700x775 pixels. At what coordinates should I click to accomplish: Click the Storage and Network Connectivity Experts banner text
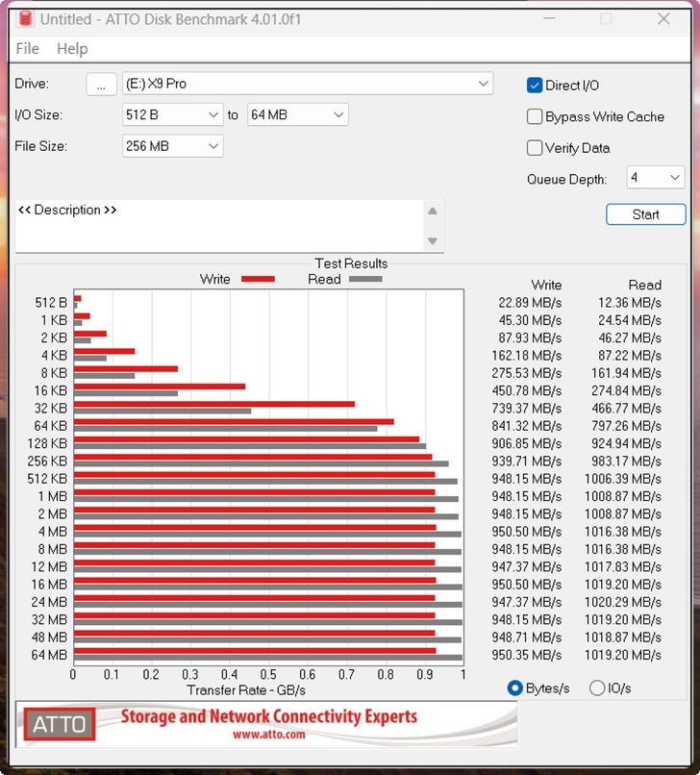pos(269,716)
